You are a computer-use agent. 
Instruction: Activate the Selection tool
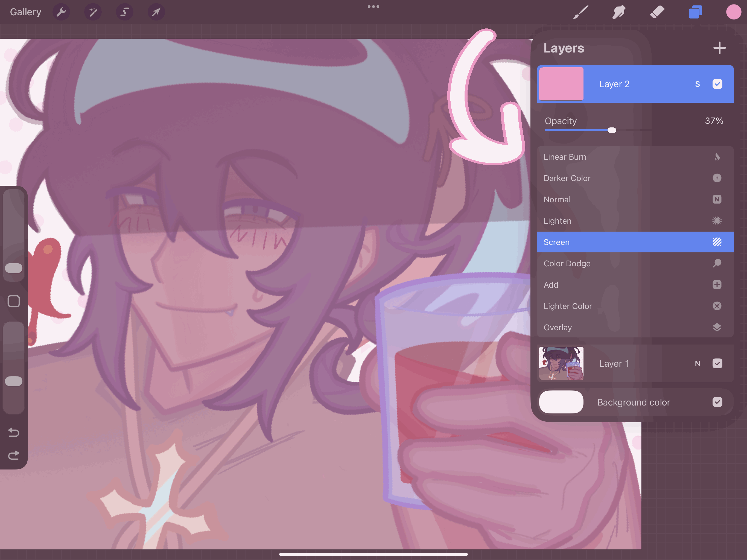(124, 12)
